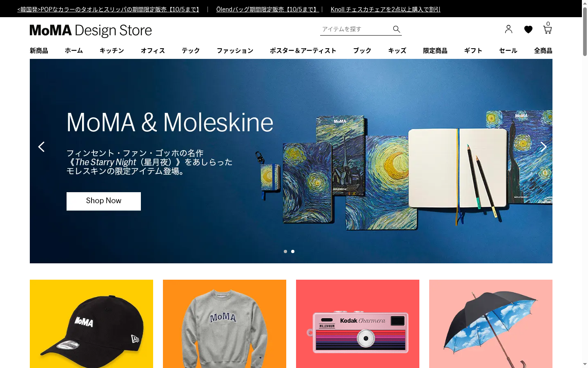Open the ブック menu
Screen dimensions: 588x368
pos(362,51)
